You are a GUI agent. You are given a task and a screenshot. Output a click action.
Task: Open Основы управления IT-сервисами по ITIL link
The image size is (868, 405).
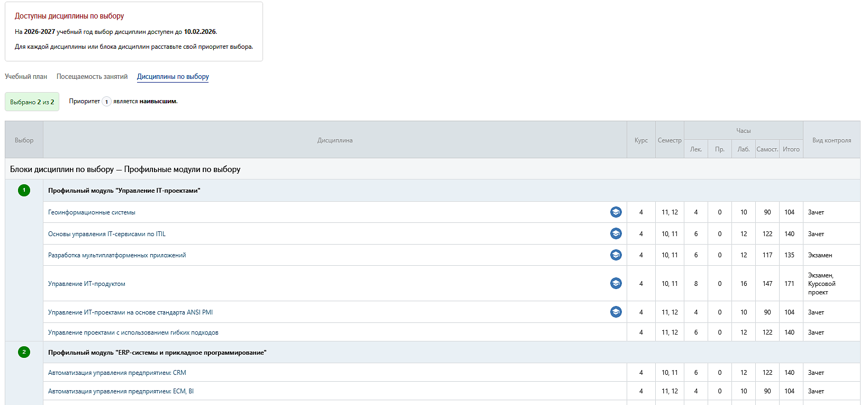(106, 234)
